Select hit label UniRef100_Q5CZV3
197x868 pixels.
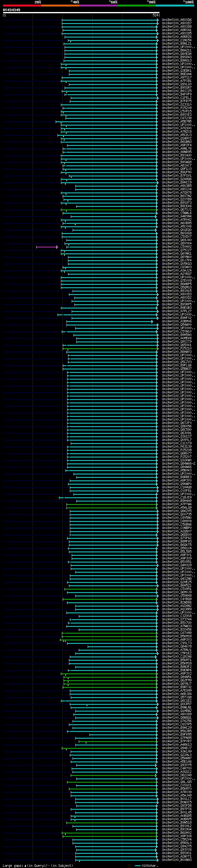tap(177, 362)
